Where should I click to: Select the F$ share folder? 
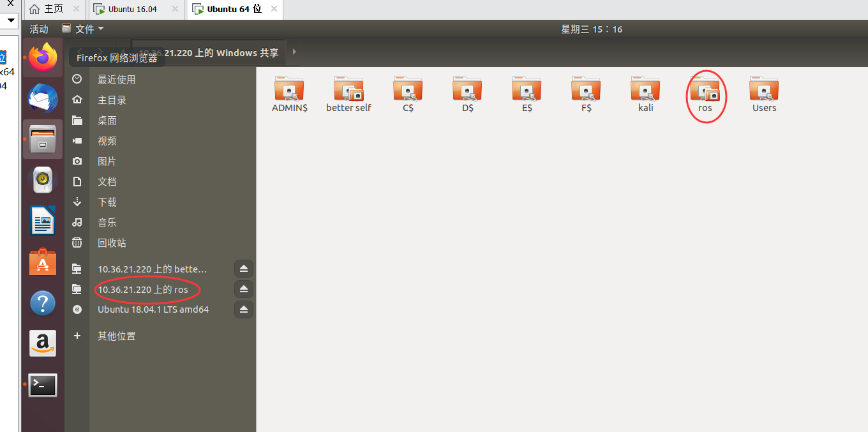pyautogui.click(x=586, y=95)
